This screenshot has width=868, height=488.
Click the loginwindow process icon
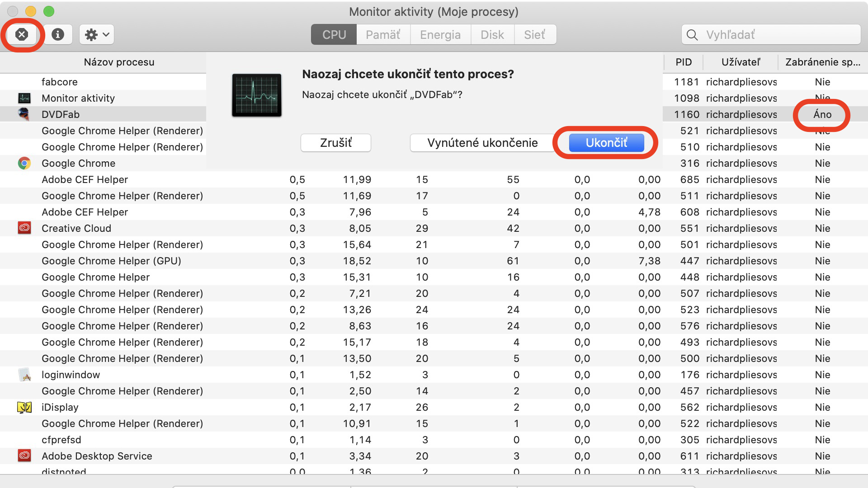[x=24, y=375]
